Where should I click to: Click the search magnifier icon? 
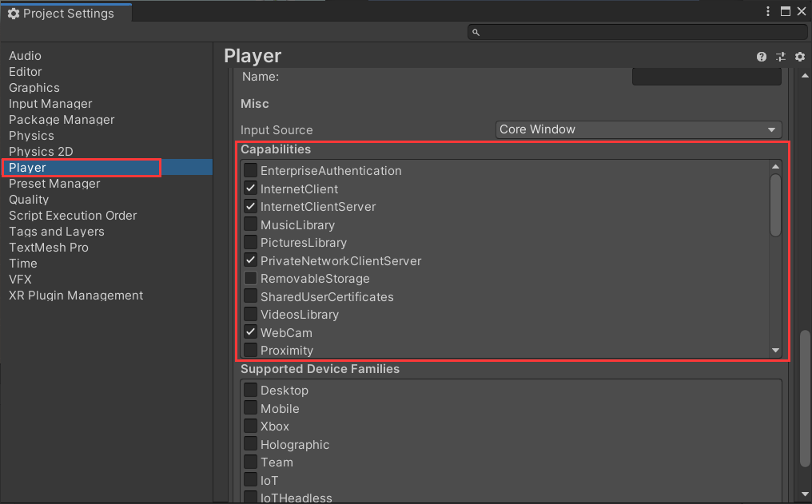[476, 33]
